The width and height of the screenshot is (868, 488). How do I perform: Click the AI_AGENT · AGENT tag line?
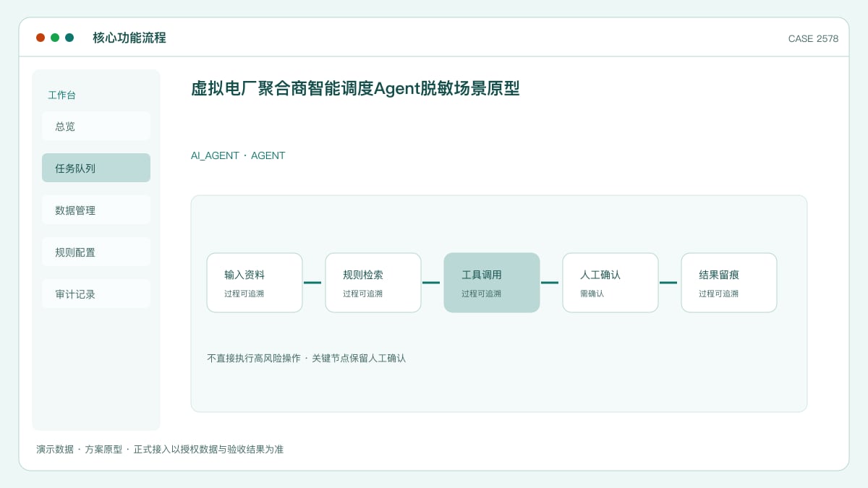(238, 155)
